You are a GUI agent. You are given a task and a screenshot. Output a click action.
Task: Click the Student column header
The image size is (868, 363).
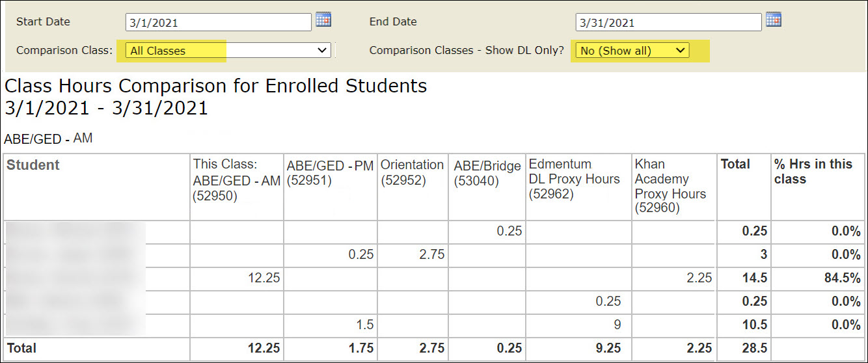[33, 165]
